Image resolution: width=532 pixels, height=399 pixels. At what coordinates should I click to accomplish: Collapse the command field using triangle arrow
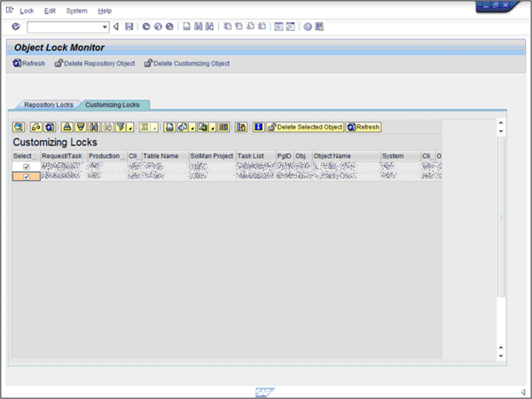(x=116, y=27)
